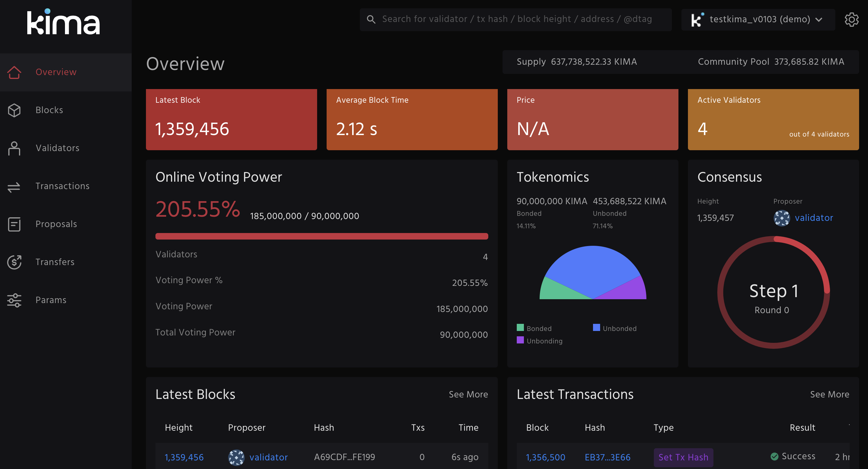Click the Overview home icon in sidebar
868x469 pixels.
[14, 72]
